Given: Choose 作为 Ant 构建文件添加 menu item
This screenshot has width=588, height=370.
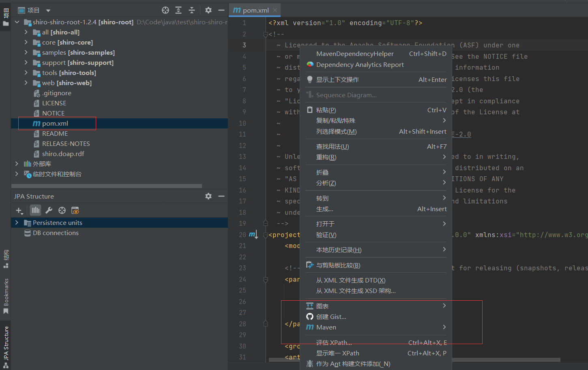Looking at the screenshot, I should point(376,364).
